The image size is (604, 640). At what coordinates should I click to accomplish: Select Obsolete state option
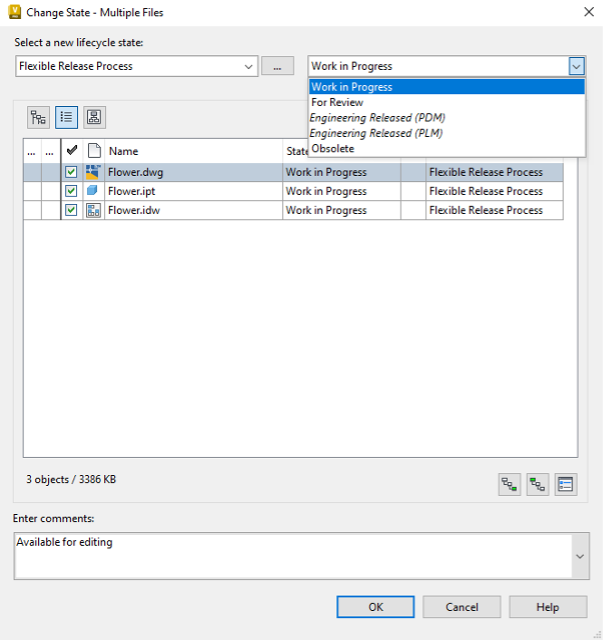(x=447, y=149)
